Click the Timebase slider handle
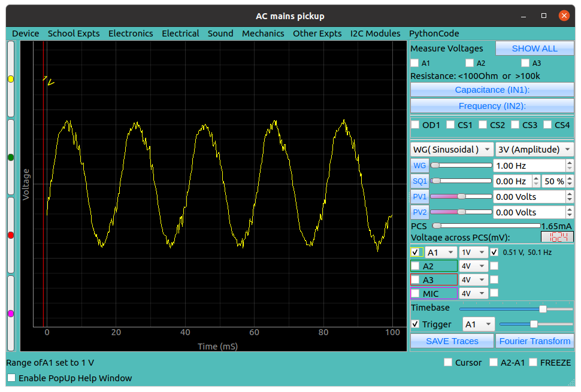The image size is (581, 392). [543, 309]
